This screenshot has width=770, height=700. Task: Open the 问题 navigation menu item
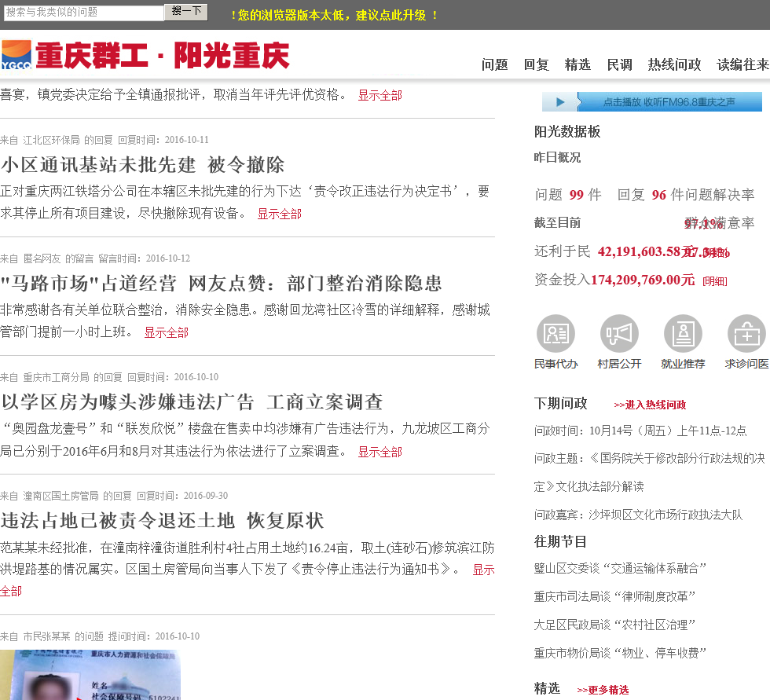494,64
